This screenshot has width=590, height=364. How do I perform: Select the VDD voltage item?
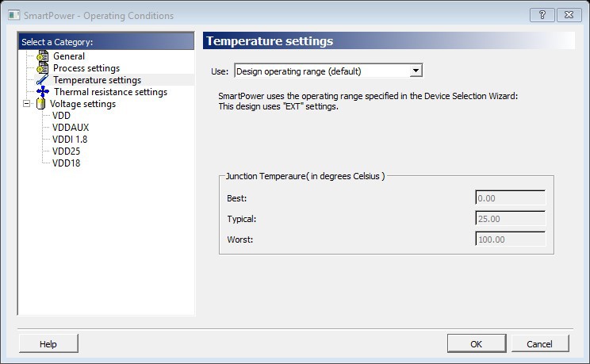[x=61, y=116]
